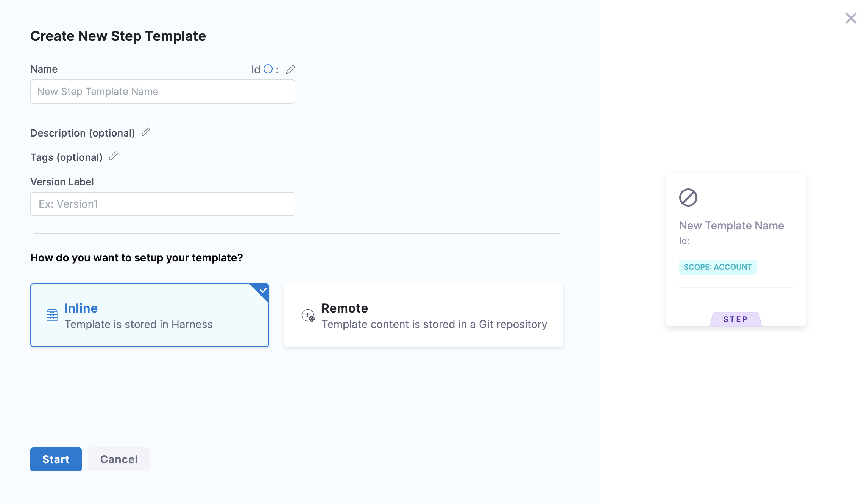Click the New Template Name preview card title
The image size is (867, 504).
pos(731,226)
